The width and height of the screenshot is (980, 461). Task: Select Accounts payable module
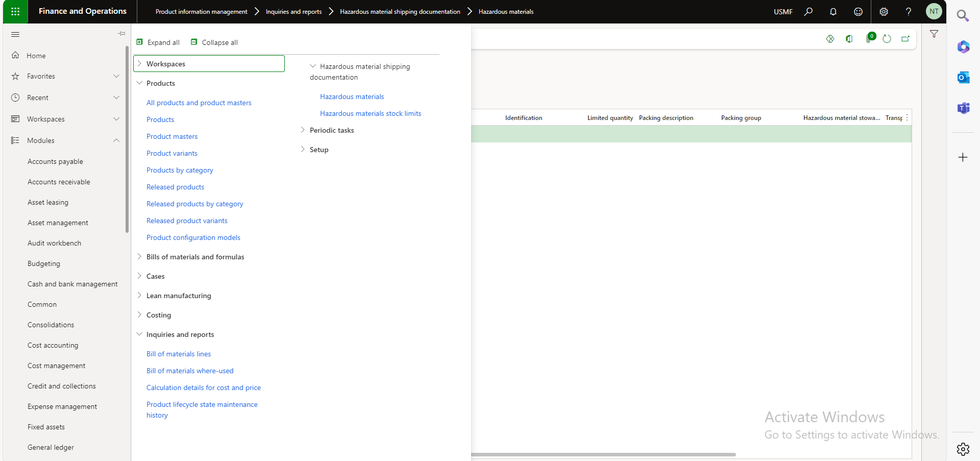click(55, 161)
